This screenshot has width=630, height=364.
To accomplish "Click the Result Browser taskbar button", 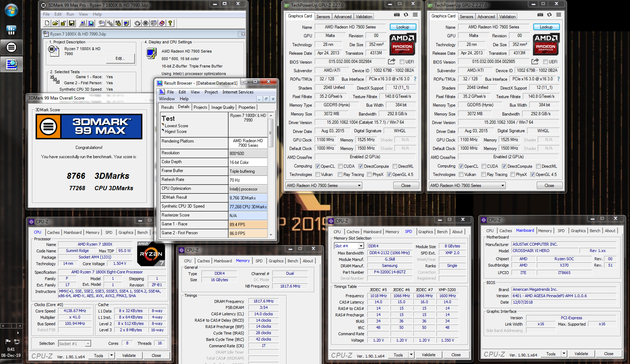I will pyautogui.click(x=11, y=64).
